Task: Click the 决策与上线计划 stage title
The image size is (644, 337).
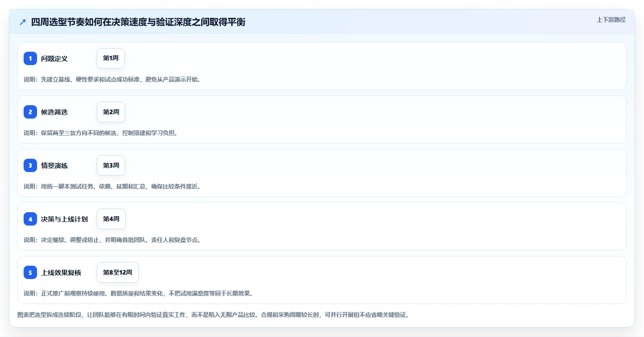Action: (64, 219)
